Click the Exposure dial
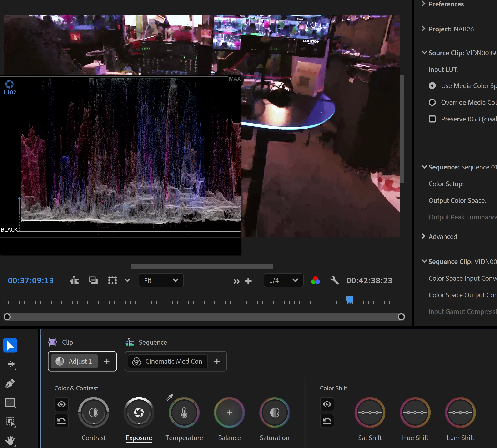The height and width of the screenshot is (448, 497). [x=139, y=412]
